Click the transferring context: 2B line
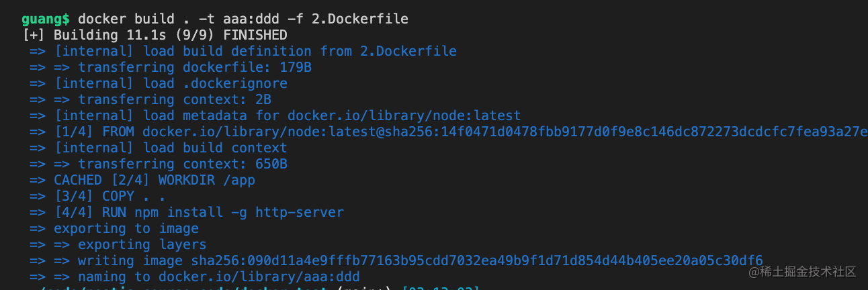This screenshot has height=290, width=868. (x=174, y=99)
